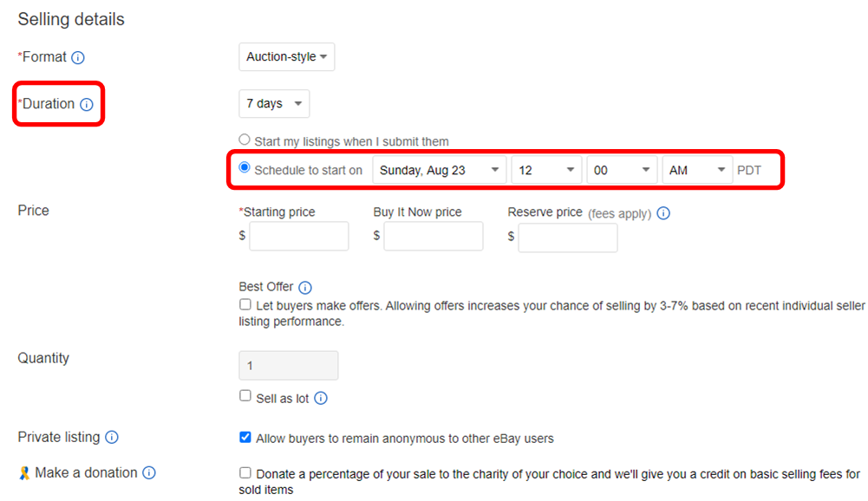Enable Let buyers make offers checkbox
The image size is (868, 501).
coord(245,305)
